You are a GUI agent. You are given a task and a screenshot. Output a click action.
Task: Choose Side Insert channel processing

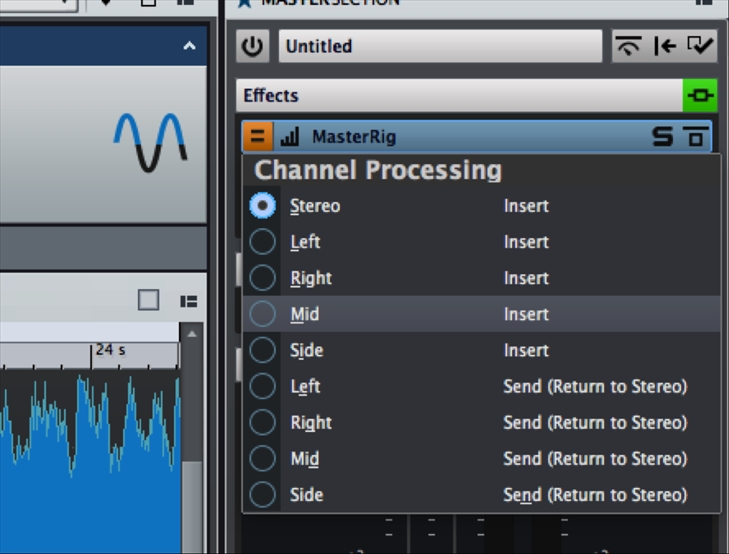pos(481,350)
